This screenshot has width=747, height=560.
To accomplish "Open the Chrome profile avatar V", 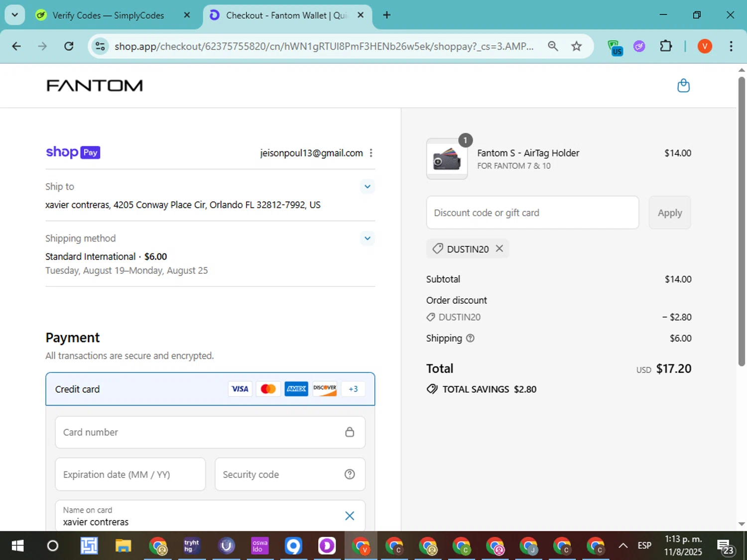I will 705,46.
